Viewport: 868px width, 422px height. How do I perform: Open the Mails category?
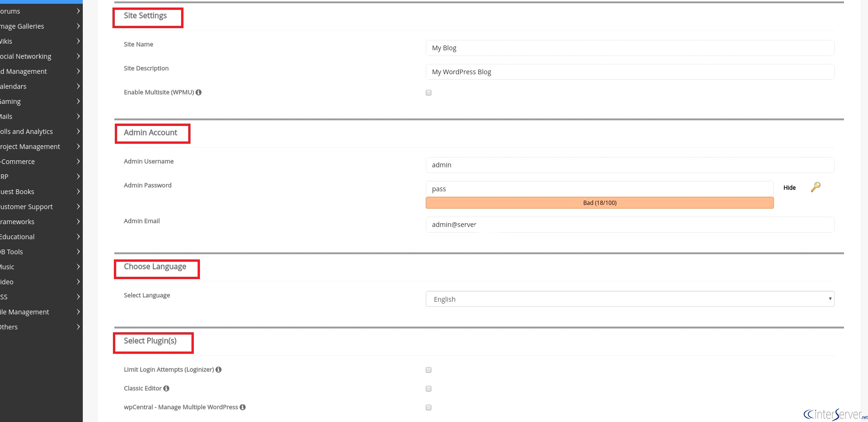(41, 117)
